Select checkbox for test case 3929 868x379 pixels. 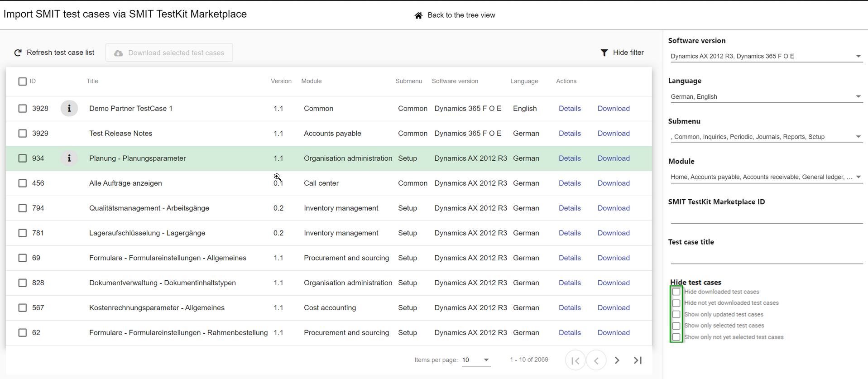[23, 134]
